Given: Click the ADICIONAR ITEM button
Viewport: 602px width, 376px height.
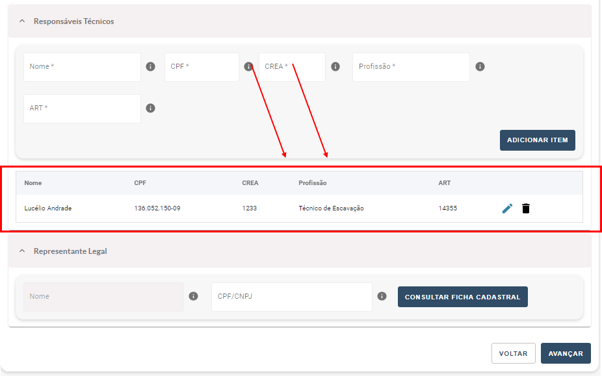Looking at the screenshot, I should click(538, 140).
